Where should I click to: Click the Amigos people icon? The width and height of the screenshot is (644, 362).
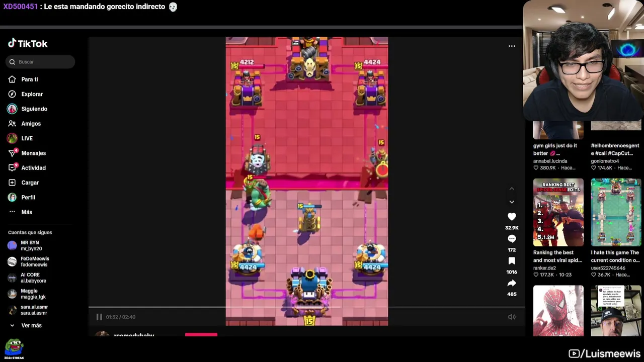tap(12, 124)
